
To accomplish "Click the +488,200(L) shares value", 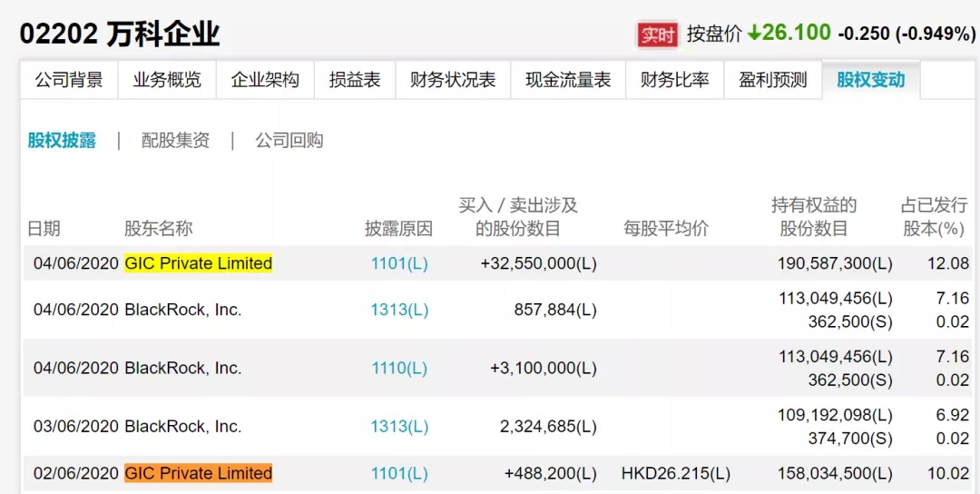I will [x=551, y=473].
